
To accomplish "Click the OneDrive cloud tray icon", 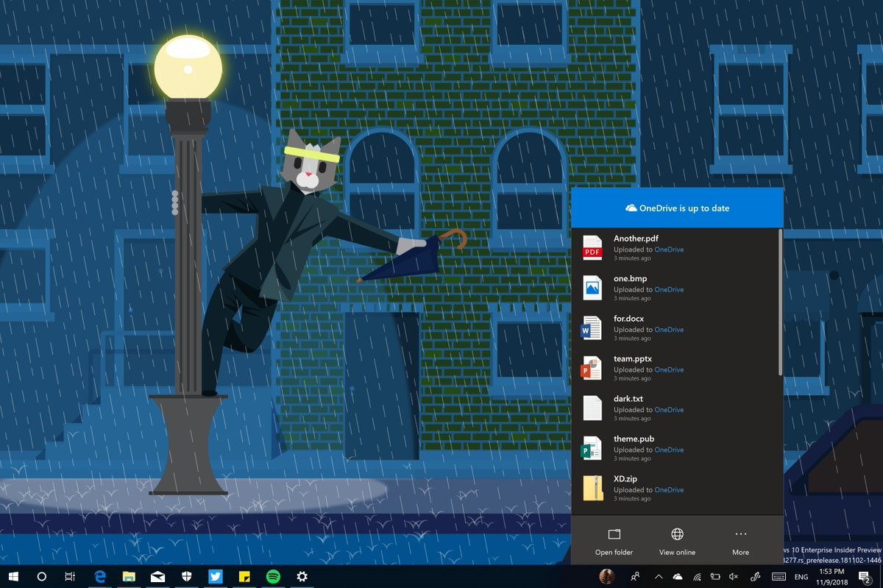I will [x=678, y=576].
